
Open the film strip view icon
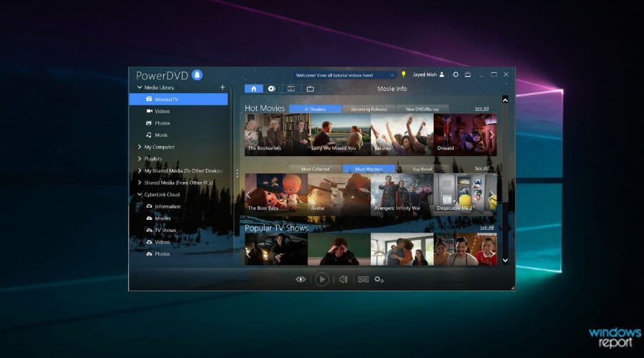click(291, 89)
